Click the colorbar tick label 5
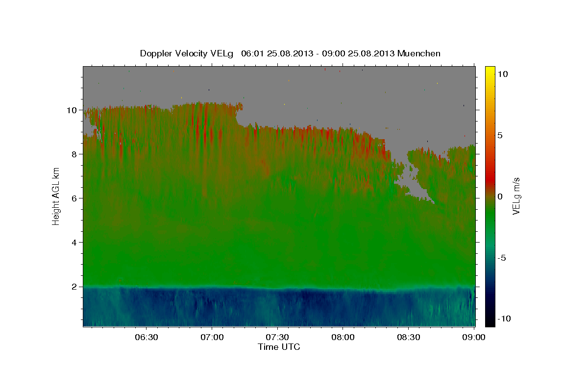This screenshot has width=588, height=392. pos(500,135)
